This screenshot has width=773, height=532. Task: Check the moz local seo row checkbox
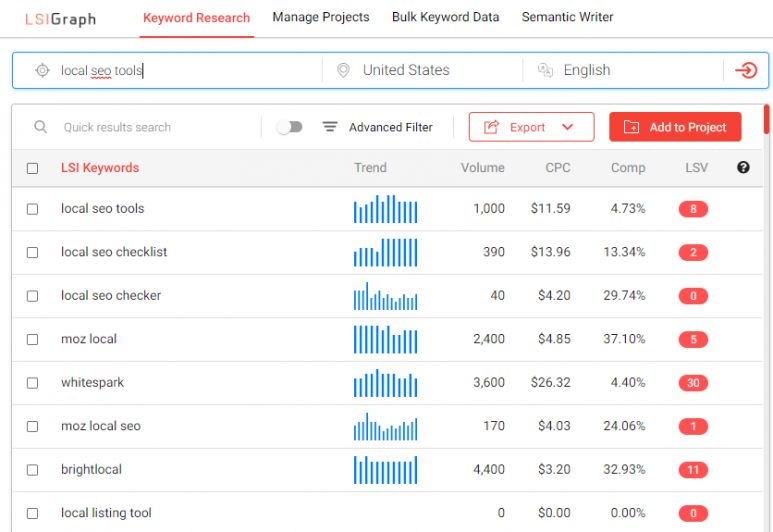click(x=33, y=426)
